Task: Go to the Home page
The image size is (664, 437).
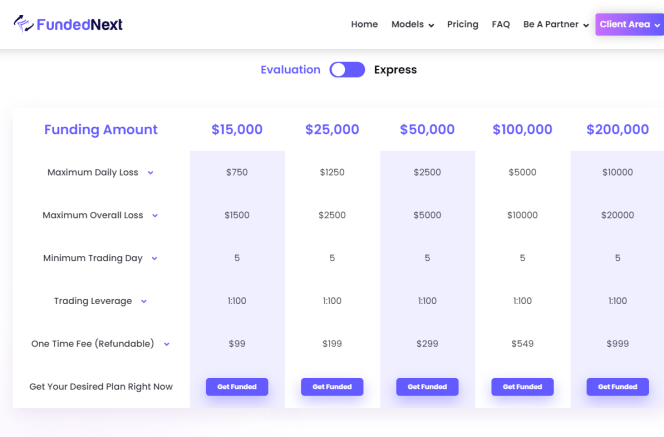Action: 364,24
